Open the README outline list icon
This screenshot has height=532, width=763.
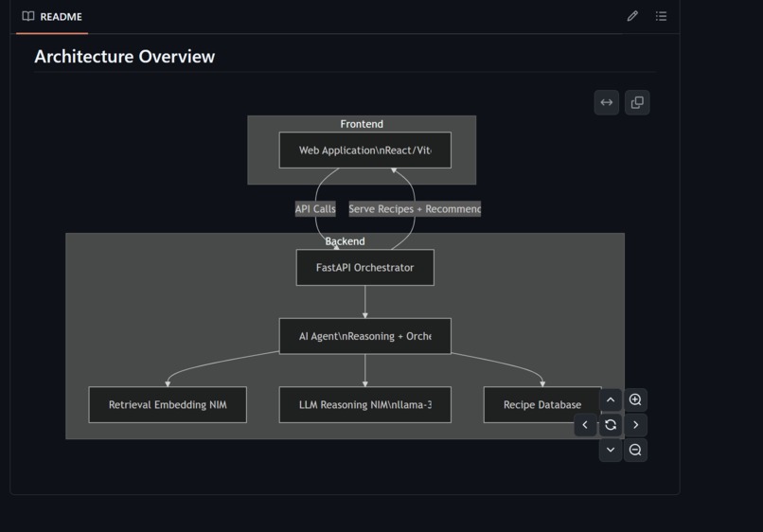click(x=661, y=16)
